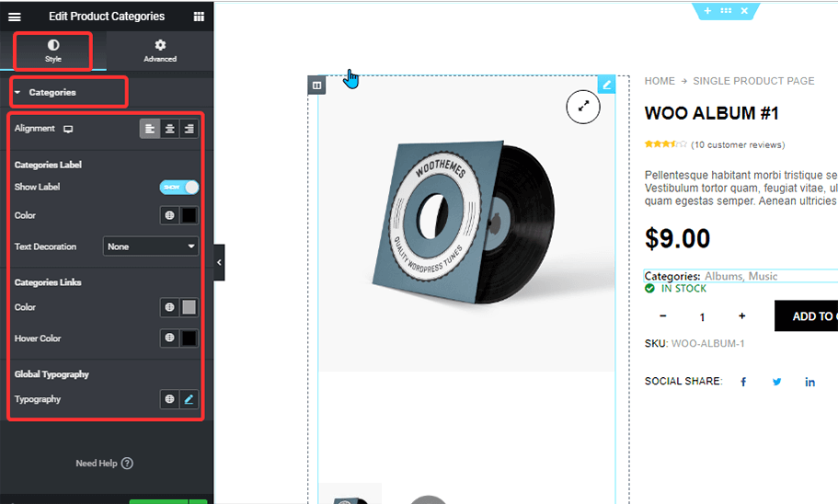Switch to the Advanced tab
This screenshot has height=504, width=838.
160,51
